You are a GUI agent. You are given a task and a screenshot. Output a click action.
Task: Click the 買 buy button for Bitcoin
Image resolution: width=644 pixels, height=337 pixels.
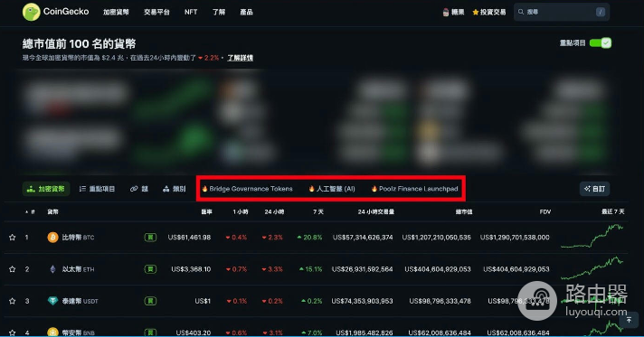(x=150, y=238)
